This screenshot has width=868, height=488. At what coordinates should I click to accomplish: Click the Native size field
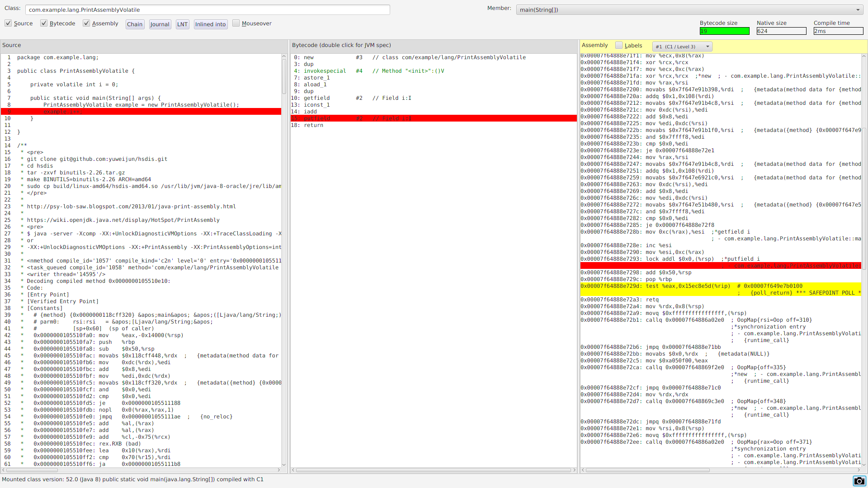pos(781,31)
